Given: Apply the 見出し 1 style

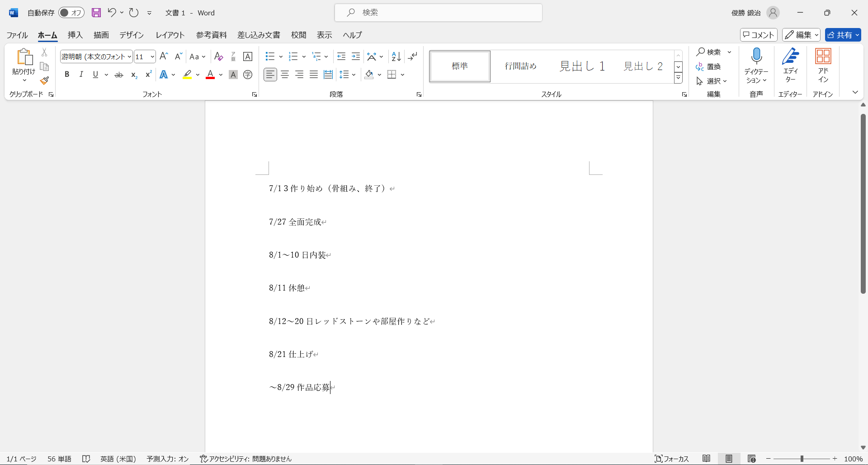Looking at the screenshot, I should [x=582, y=66].
